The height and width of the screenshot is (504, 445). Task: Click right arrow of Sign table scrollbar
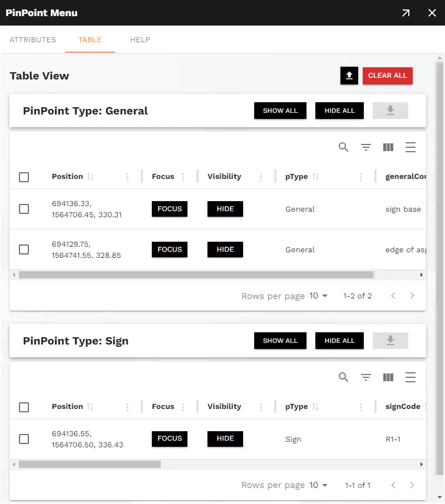coord(422,464)
